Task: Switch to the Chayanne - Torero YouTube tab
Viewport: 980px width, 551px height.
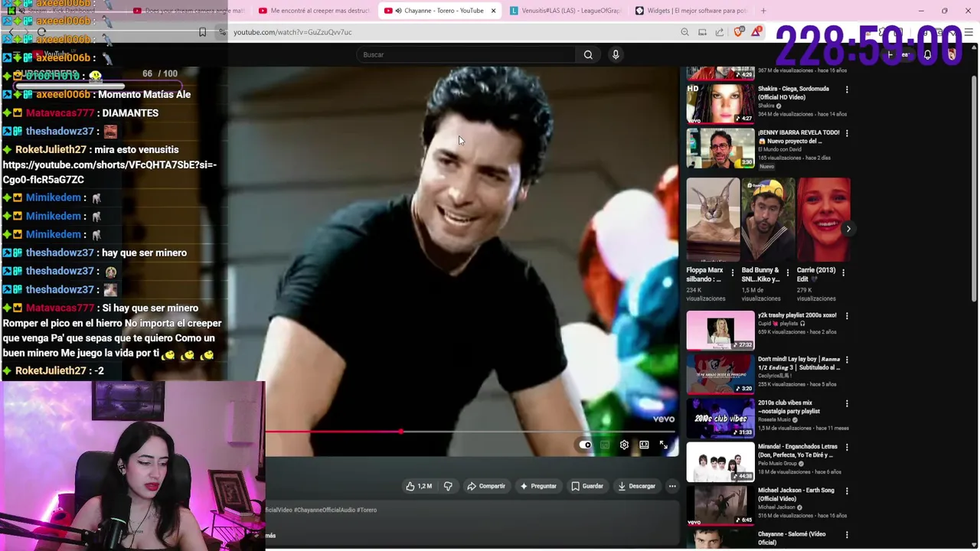Action: click(440, 11)
